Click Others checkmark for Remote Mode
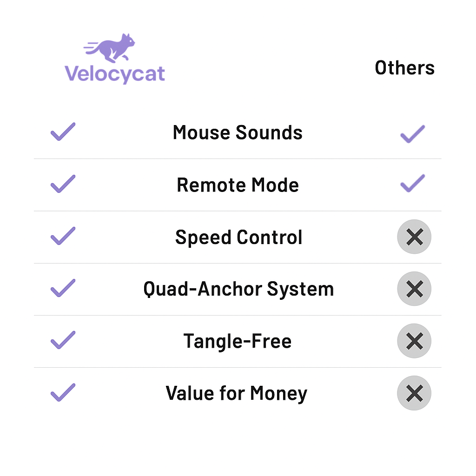The height and width of the screenshot is (476, 476). [x=412, y=184]
